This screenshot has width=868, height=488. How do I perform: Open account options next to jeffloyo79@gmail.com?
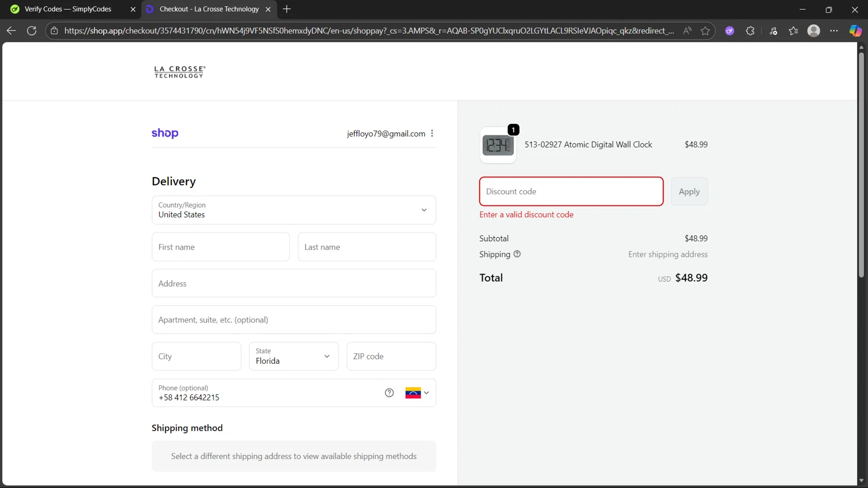pyautogui.click(x=432, y=134)
